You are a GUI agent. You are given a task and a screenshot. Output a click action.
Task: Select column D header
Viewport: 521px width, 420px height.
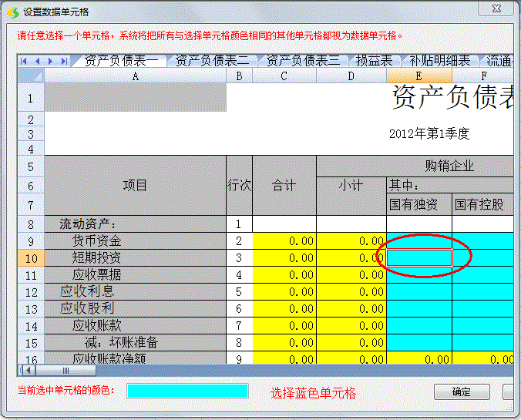coord(351,76)
